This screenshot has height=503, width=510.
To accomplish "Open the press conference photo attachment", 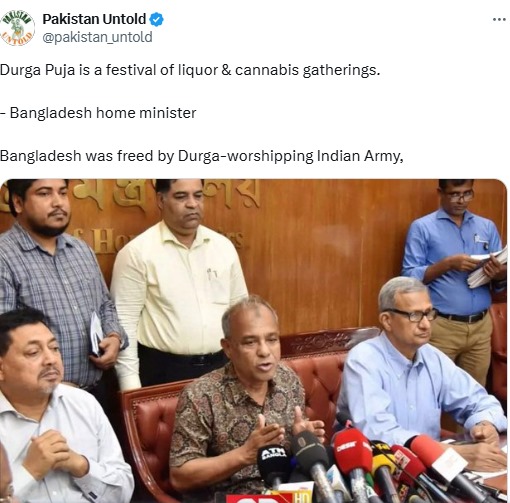I will coord(253,341).
